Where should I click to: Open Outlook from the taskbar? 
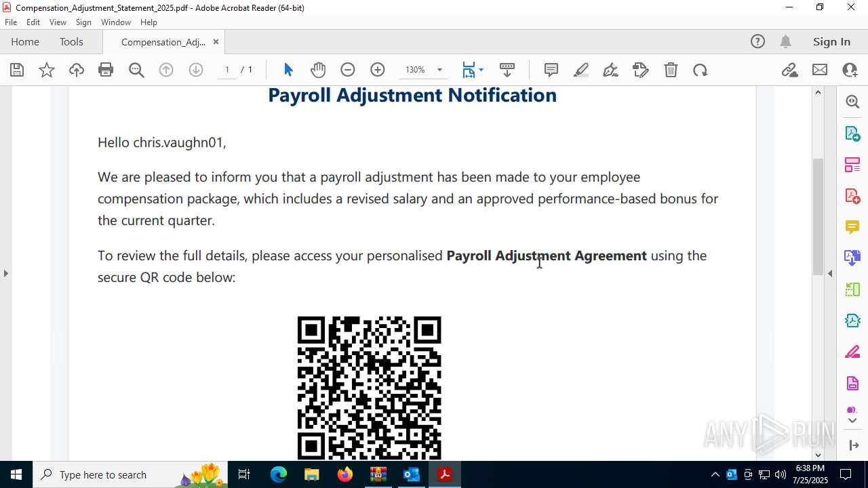click(412, 474)
